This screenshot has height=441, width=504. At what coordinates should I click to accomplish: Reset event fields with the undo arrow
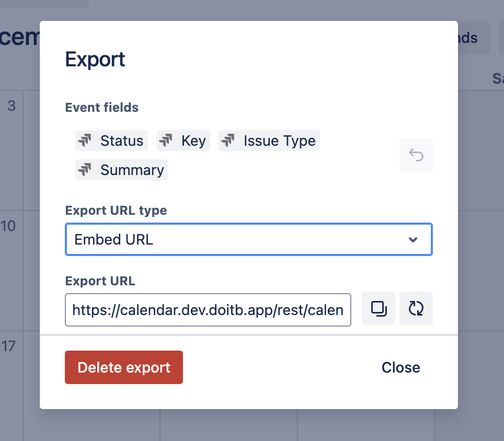416,155
